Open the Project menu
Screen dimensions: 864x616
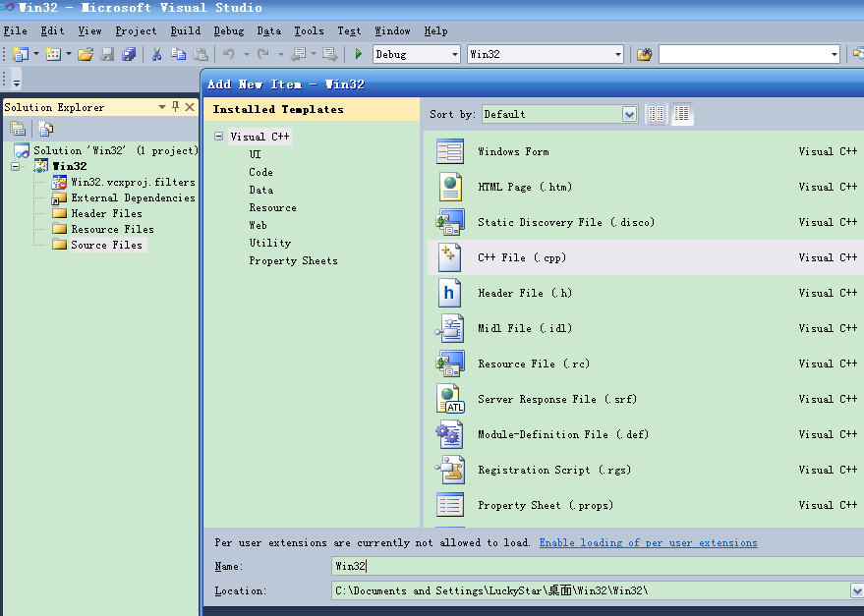pos(136,30)
